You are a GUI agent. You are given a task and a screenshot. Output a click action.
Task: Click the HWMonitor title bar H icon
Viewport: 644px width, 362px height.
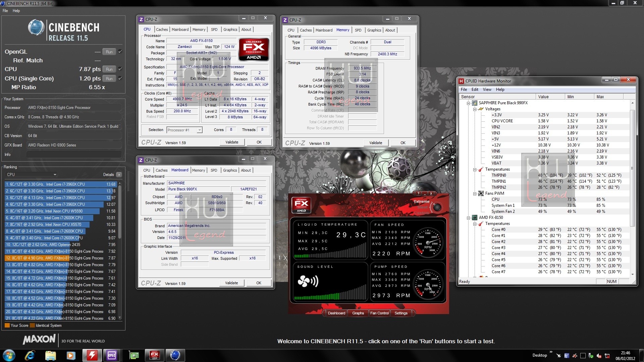click(461, 81)
